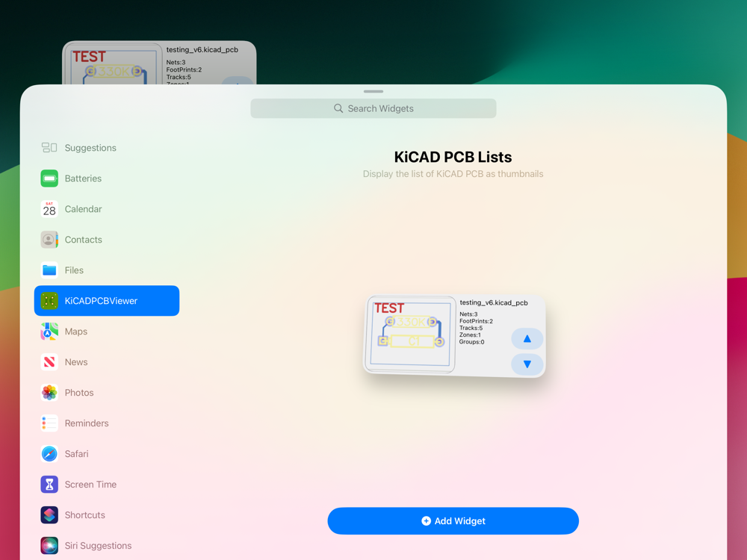Click testing_v6.kicad_pcb in background home widget
Screen dimensions: 747x560
click(x=202, y=49)
